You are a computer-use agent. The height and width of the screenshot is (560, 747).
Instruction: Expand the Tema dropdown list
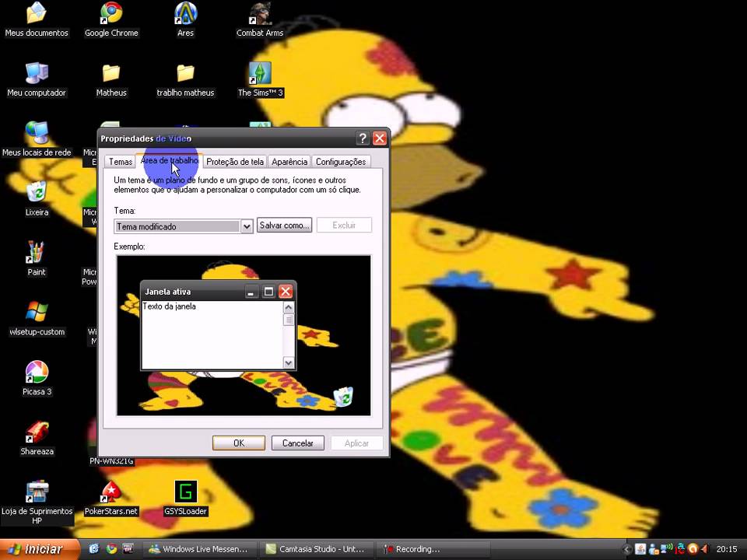[247, 226]
